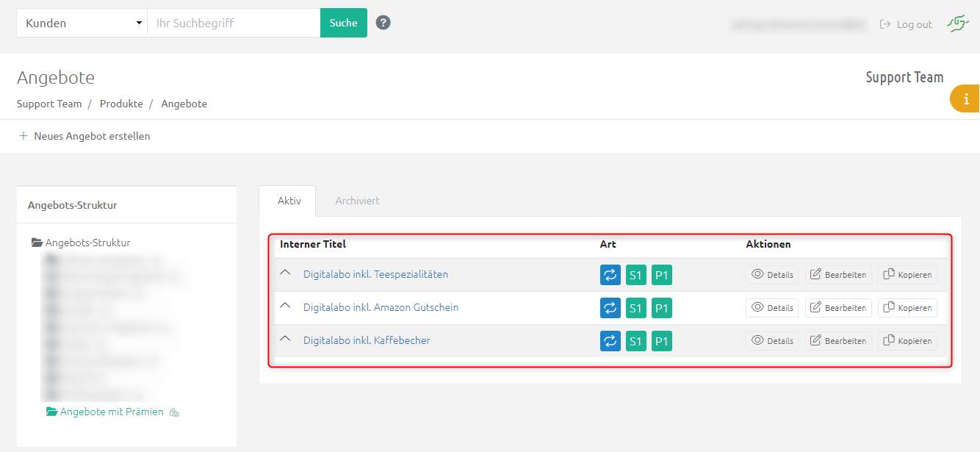Click the P1 badge for Teespezialitäten

(x=662, y=275)
